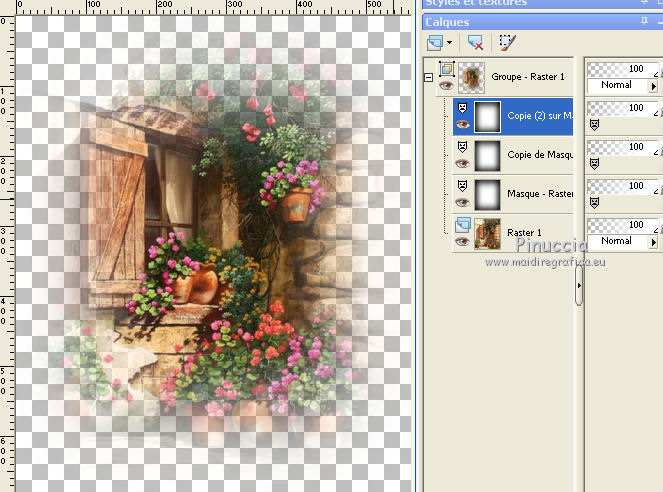Open blend mode Normal dropdown for Groupe - Raster 1
This screenshot has width=663, height=492.
[x=618, y=85]
